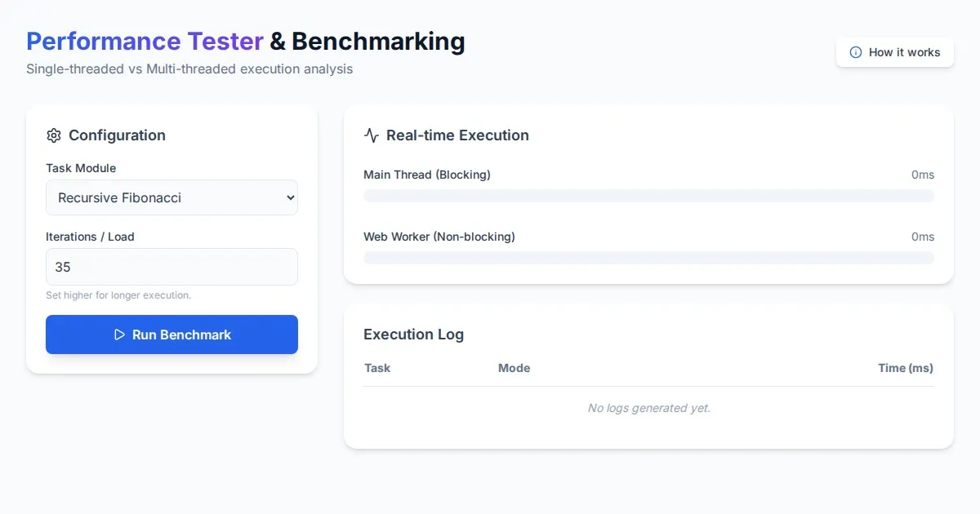The height and width of the screenshot is (514, 980).
Task: Click the Main Thread (Blocking) label
Action: click(x=426, y=175)
